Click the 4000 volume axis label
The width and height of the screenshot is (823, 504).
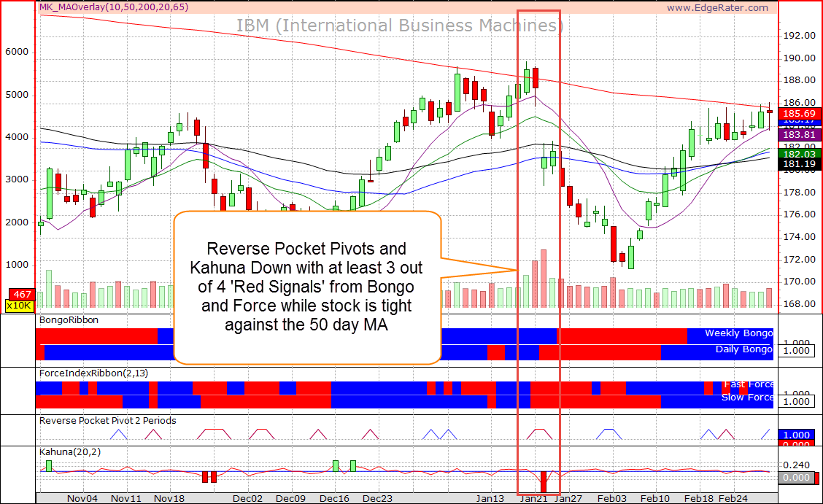pyautogui.click(x=17, y=137)
